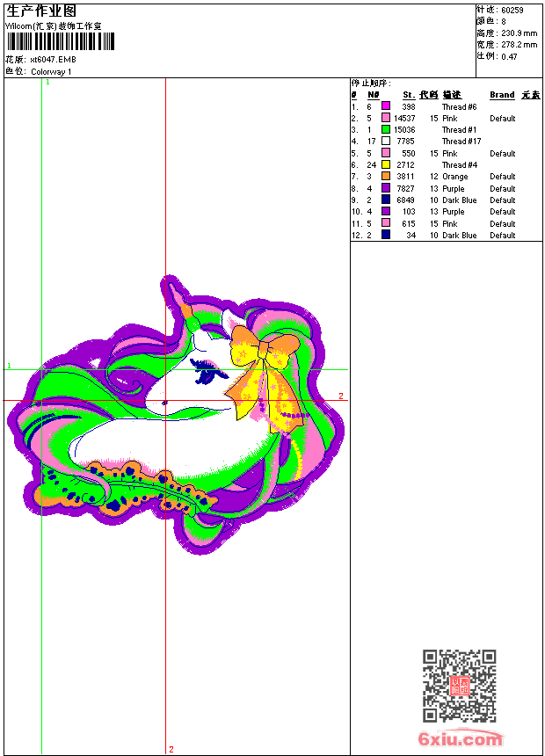
Task: Select the pink swatch in stop row 5
Action: tap(386, 153)
